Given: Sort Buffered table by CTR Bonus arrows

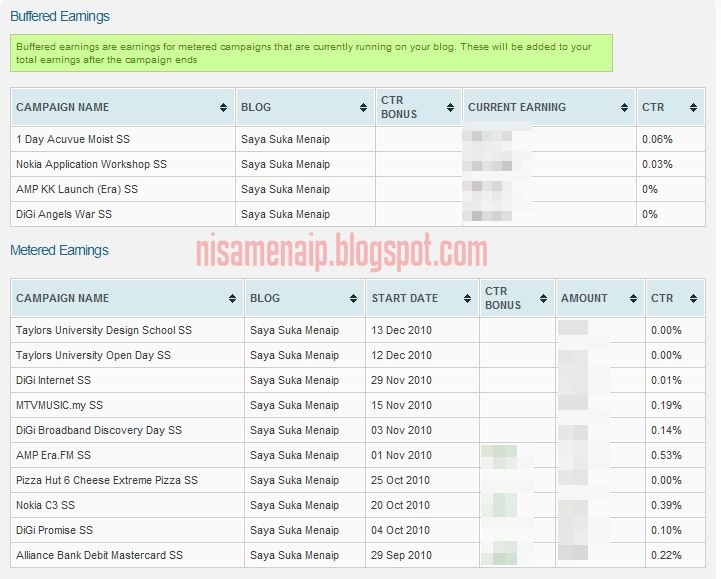Looking at the screenshot, I should click(x=450, y=107).
